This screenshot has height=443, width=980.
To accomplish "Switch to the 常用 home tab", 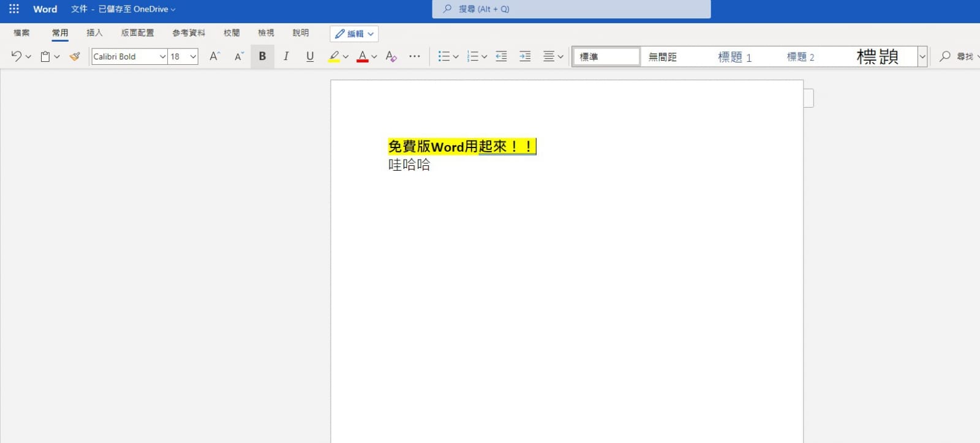I will point(60,33).
